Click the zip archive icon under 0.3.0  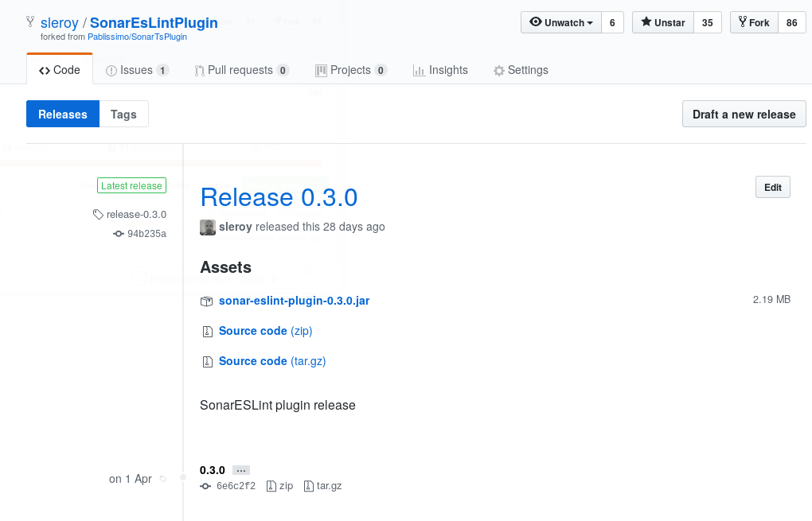[x=271, y=485]
